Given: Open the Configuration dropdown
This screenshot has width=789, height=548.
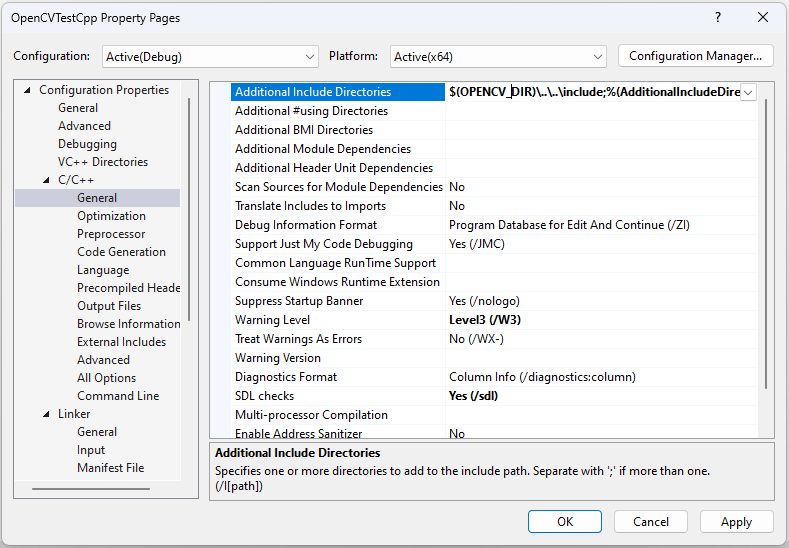Looking at the screenshot, I should (x=210, y=57).
